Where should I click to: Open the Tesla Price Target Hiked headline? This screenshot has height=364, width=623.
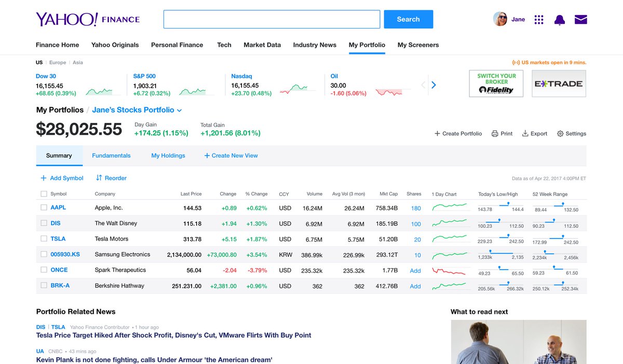[174, 335]
